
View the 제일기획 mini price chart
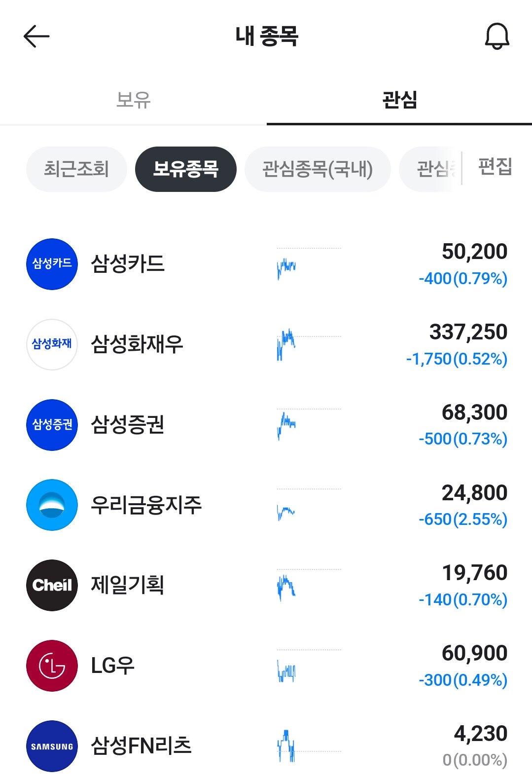(x=309, y=585)
